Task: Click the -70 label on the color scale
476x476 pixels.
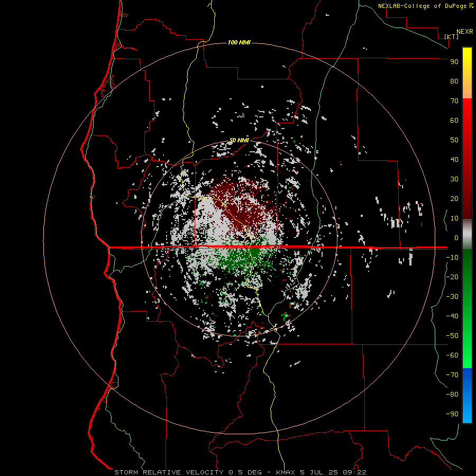Action: tap(452, 375)
